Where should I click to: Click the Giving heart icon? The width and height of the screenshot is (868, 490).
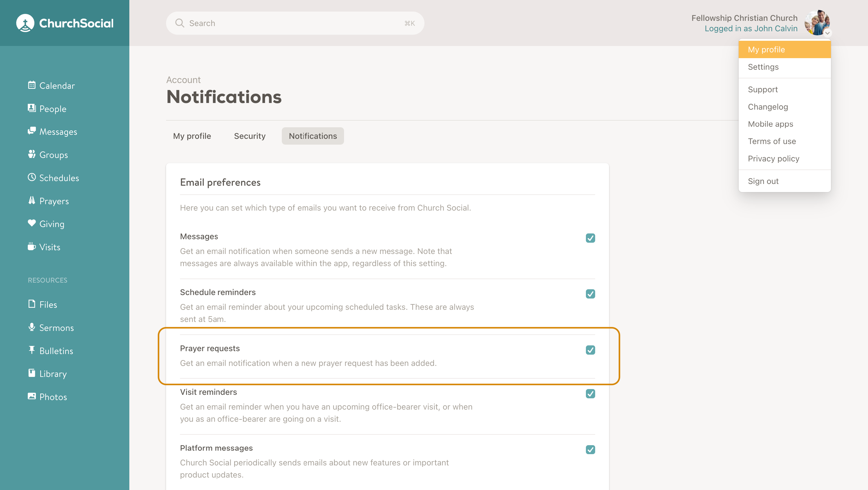[x=32, y=223]
